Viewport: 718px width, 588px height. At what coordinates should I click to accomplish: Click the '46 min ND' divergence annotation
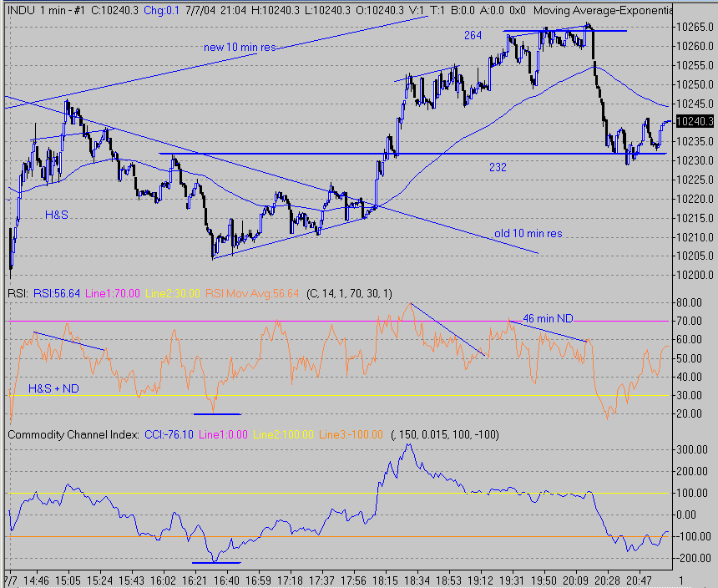coord(547,318)
